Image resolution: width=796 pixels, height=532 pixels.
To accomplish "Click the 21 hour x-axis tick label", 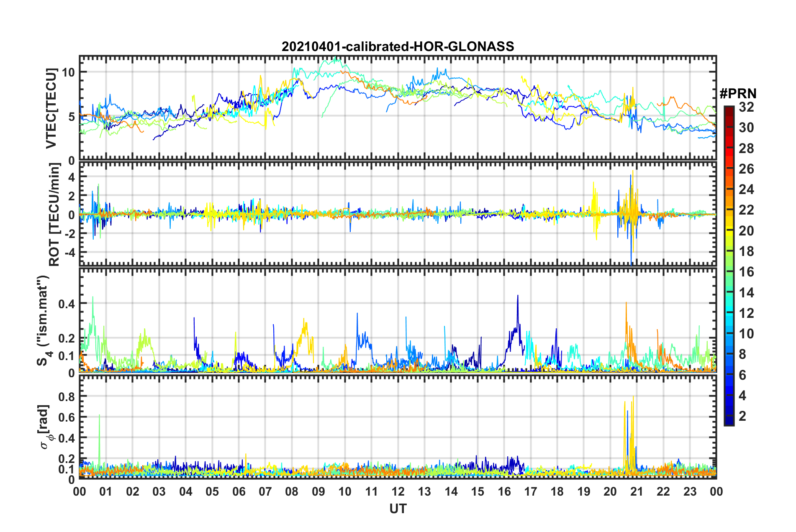I will pyautogui.click(x=637, y=491).
